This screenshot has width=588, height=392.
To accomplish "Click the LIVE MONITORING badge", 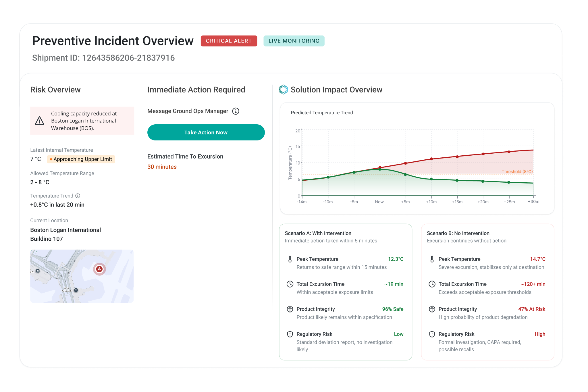I will (x=294, y=41).
